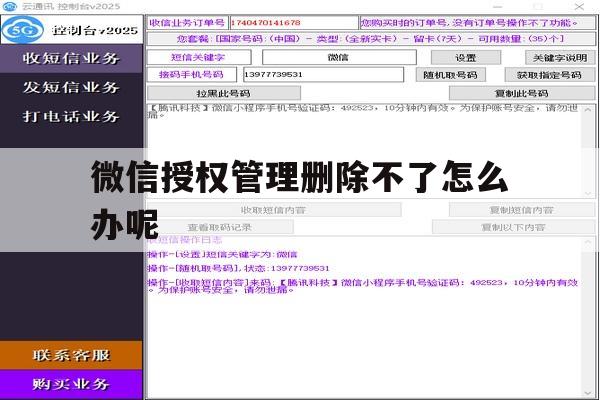Click 复制以下内容 button
Image resolution: width=600 pixels, height=400 pixels.
tap(514, 227)
